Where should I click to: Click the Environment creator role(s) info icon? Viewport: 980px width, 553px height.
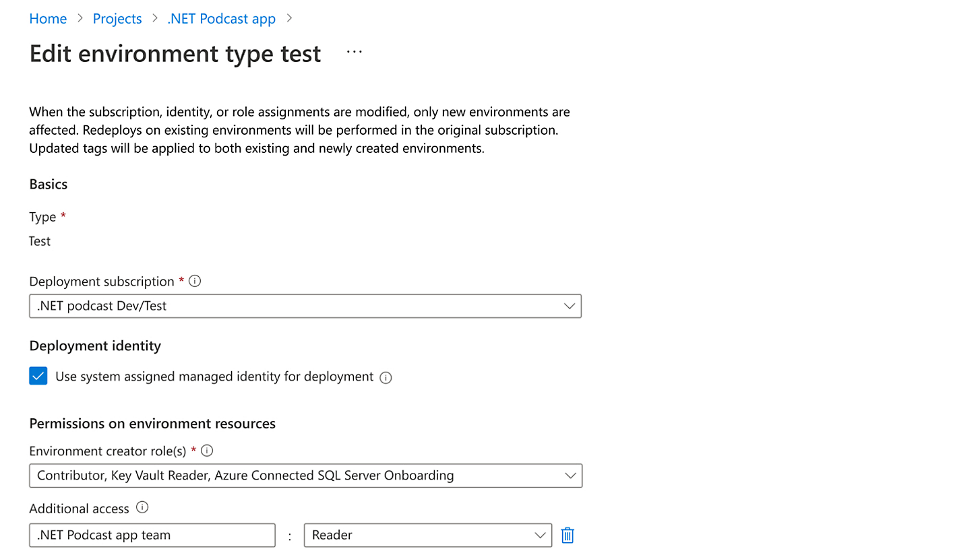click(208, 451)
